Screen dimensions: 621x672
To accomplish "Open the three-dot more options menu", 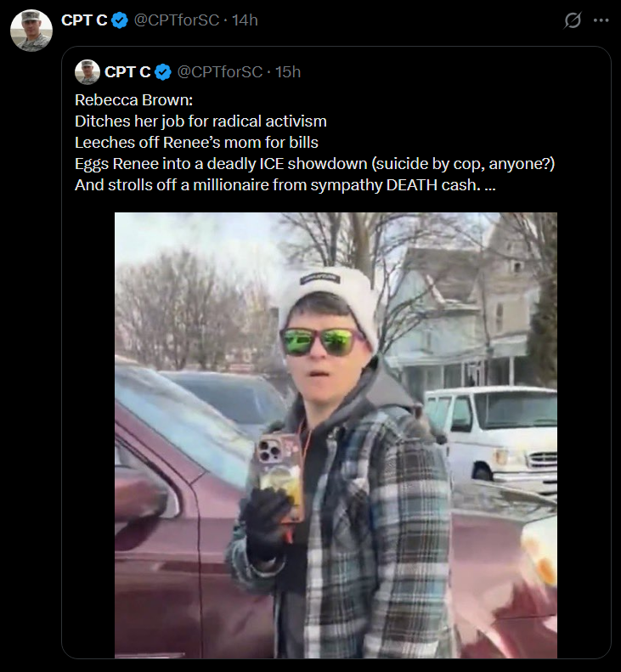I will click(x=601, y=20).
